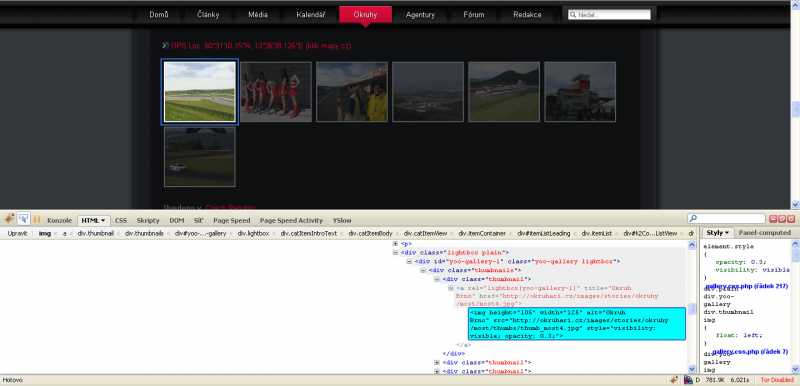Click the Firebug status bar icon
800x386 pixels.
(674, 380)
